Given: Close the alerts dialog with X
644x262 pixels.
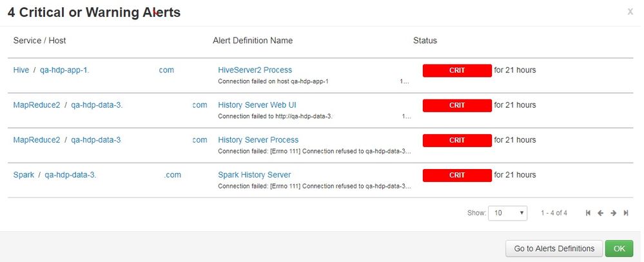Looking at the screenshot, I should [x=630, y=12].
